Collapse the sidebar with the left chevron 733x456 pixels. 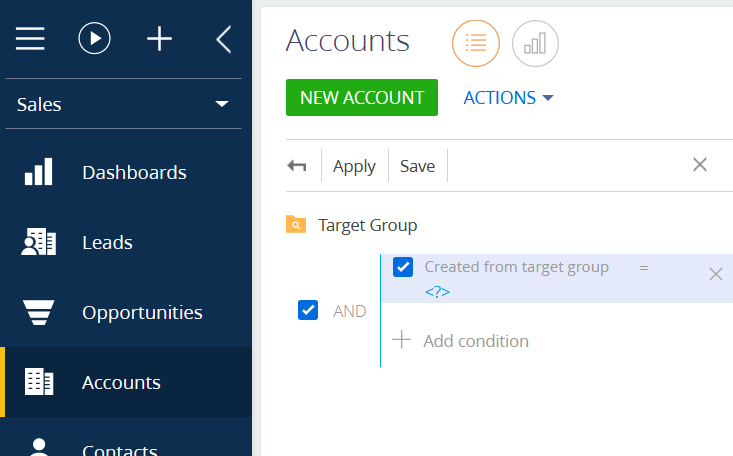pos(224,39)
